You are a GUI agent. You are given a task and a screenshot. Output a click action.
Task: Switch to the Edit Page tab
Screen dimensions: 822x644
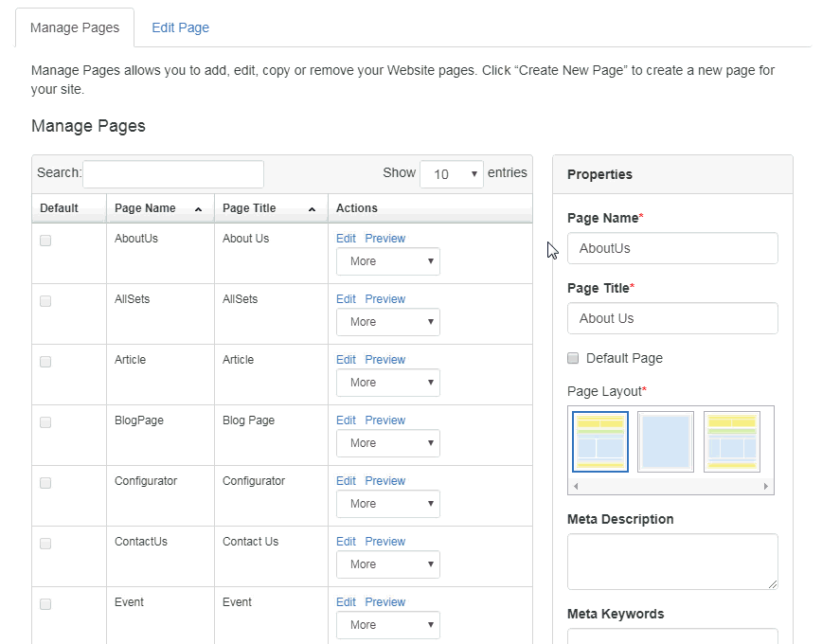pyautogui.click(x=180, y=27)
